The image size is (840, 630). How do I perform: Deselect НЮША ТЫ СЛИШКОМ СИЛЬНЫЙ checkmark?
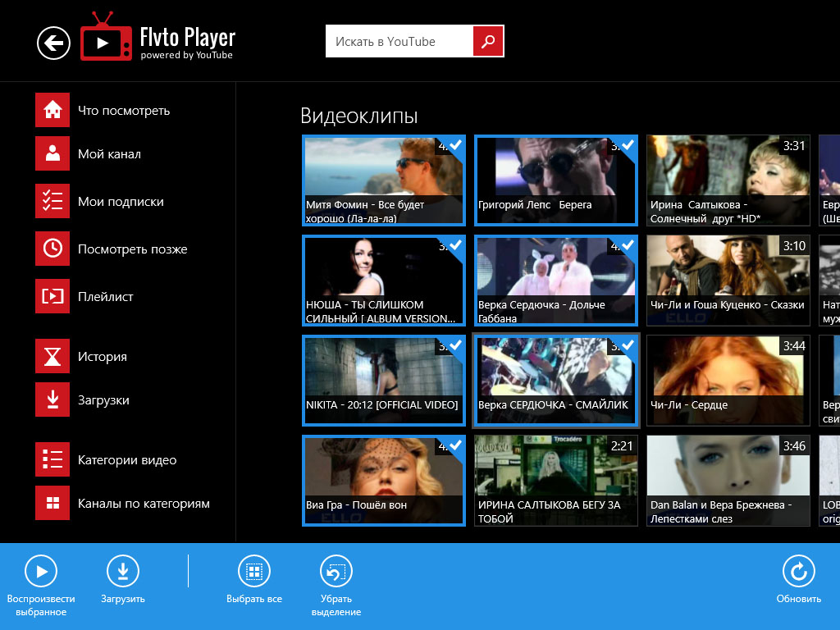click(456, 244)
